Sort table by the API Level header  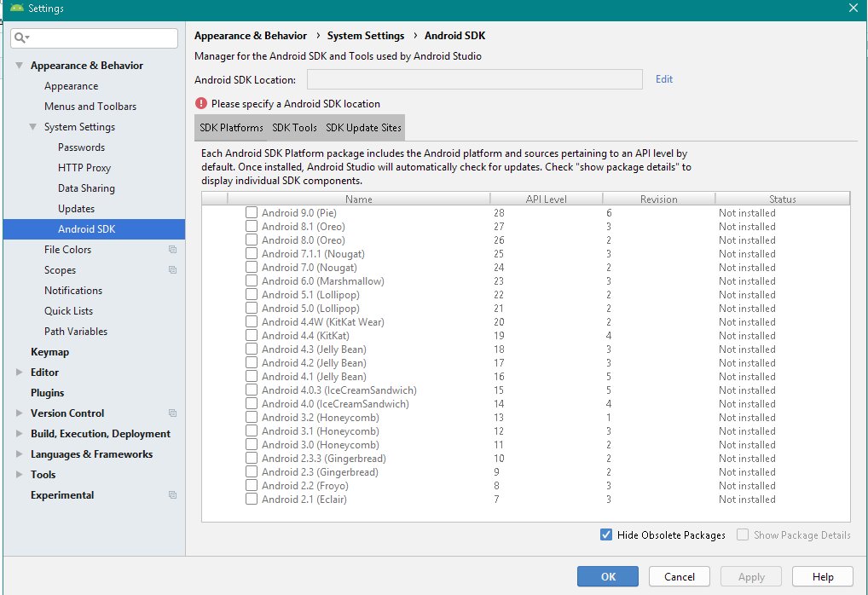546,199
